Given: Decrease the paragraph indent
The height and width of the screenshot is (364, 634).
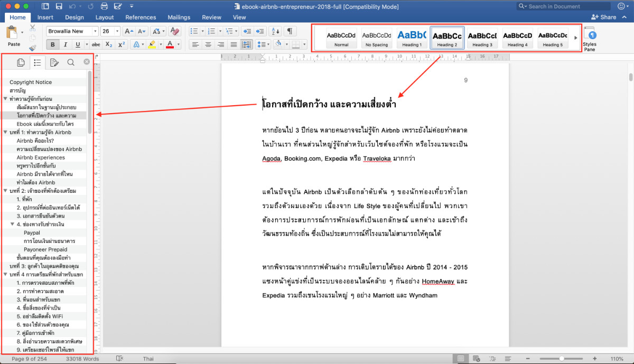Looking at the screenshot, I should tap(247, 31).
